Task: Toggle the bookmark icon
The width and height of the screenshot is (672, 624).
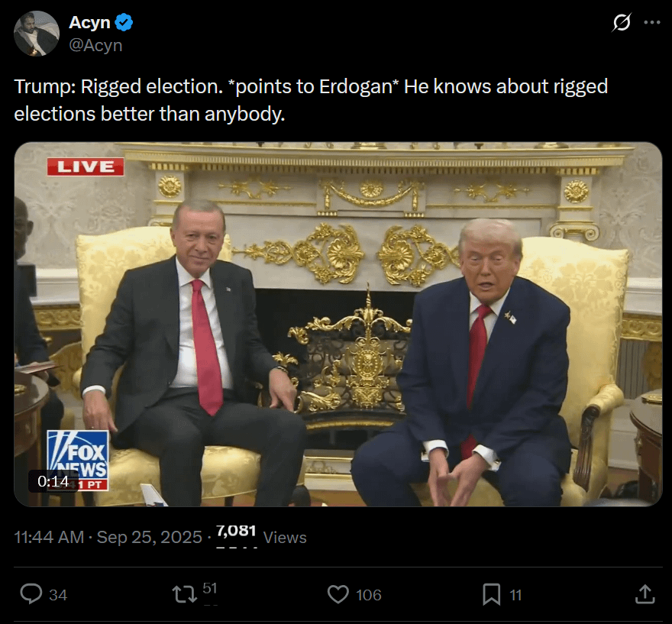Action: point(492,594)
